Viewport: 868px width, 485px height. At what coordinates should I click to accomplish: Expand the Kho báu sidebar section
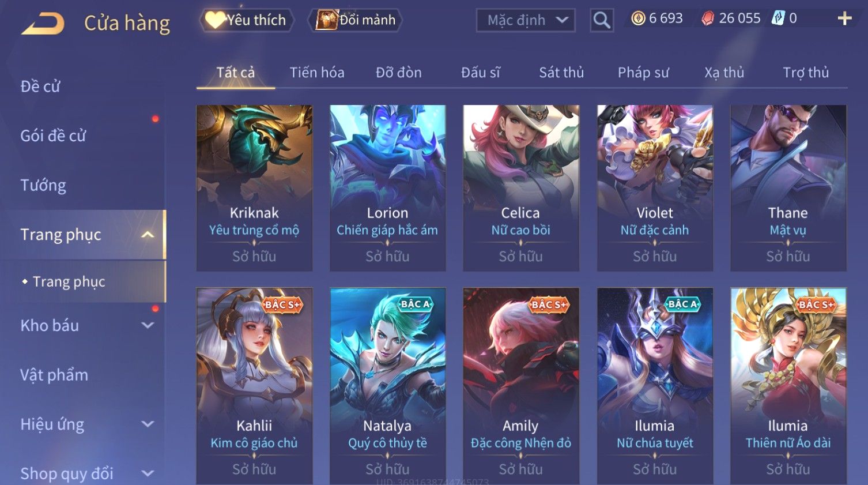click(x=148, y=325)
